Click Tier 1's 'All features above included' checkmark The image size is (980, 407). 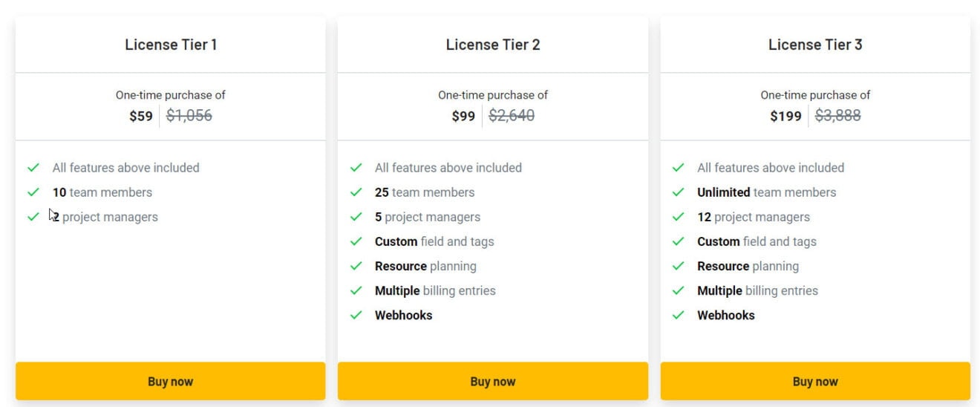point(33,168)
